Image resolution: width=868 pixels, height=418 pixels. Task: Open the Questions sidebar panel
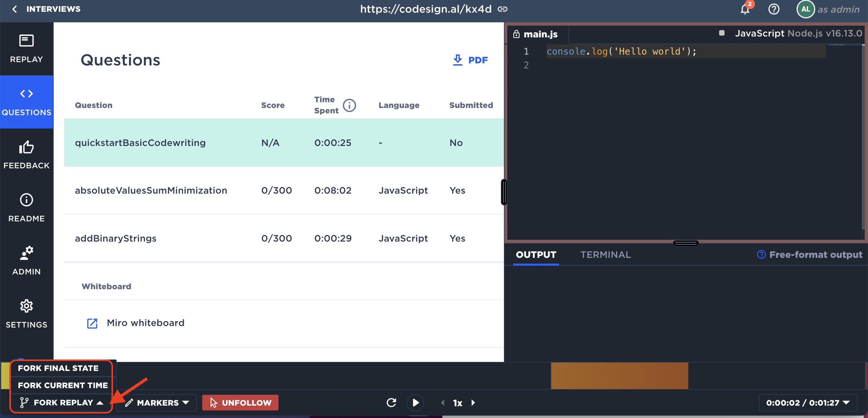(x=27, y=102)
